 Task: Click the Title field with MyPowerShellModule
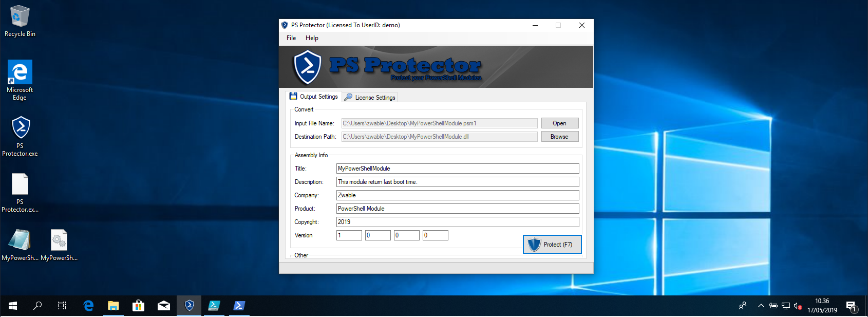tap(458, 169)
